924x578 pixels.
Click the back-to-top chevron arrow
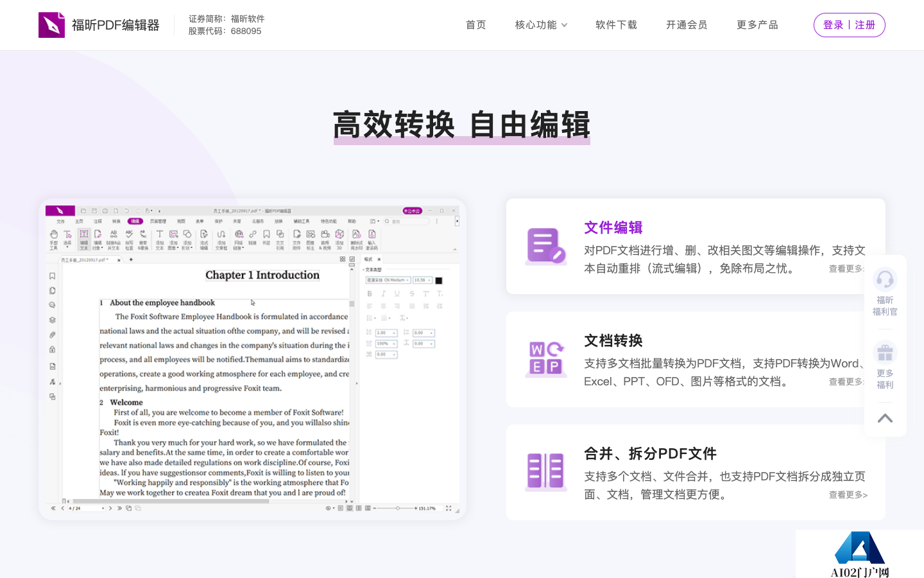885,418
